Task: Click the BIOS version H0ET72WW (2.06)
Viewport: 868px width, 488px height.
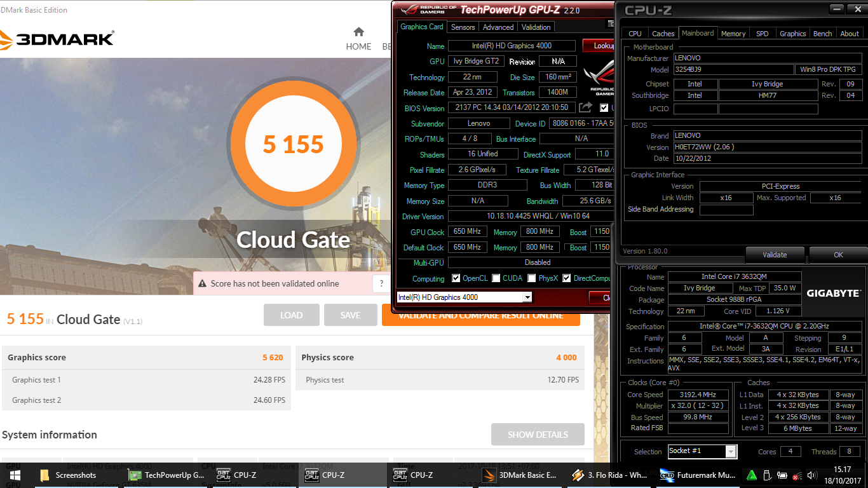Action: [768, 147]
